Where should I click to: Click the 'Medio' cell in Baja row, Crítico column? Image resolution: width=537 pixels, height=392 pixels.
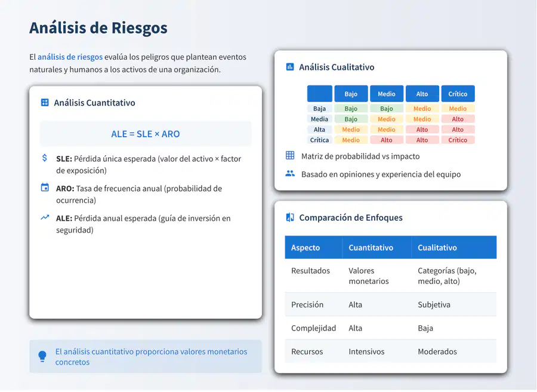(458, 109)
